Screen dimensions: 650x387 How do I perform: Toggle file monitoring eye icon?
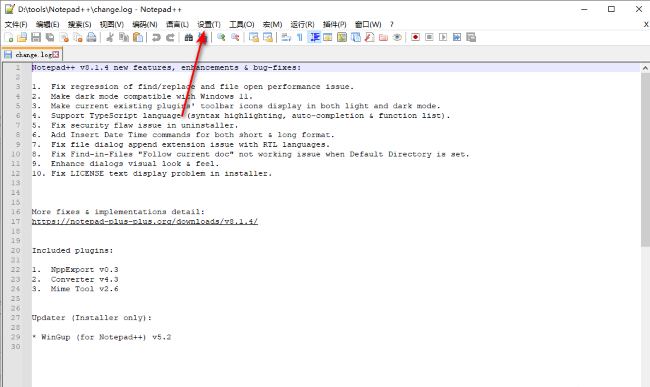[397, 38]
